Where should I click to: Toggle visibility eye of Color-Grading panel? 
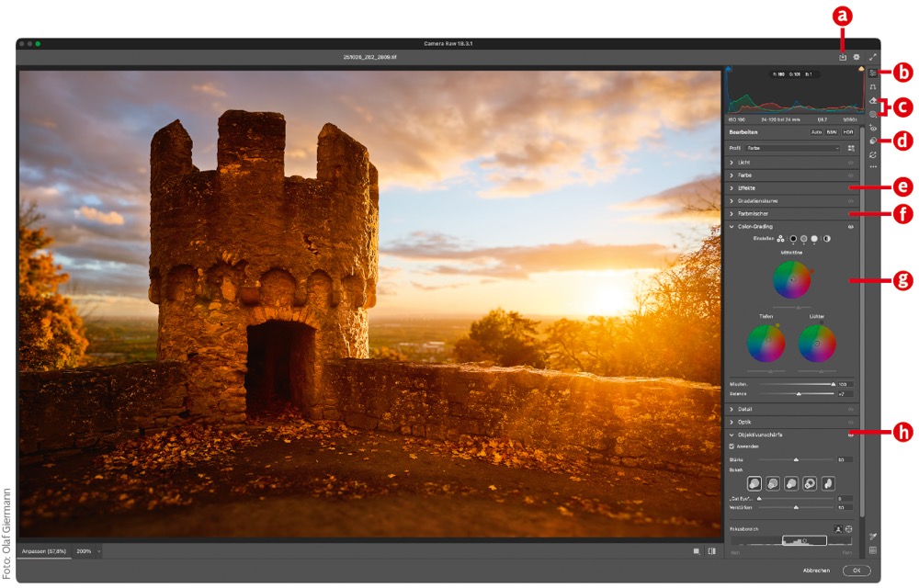[x=850, y=227]
